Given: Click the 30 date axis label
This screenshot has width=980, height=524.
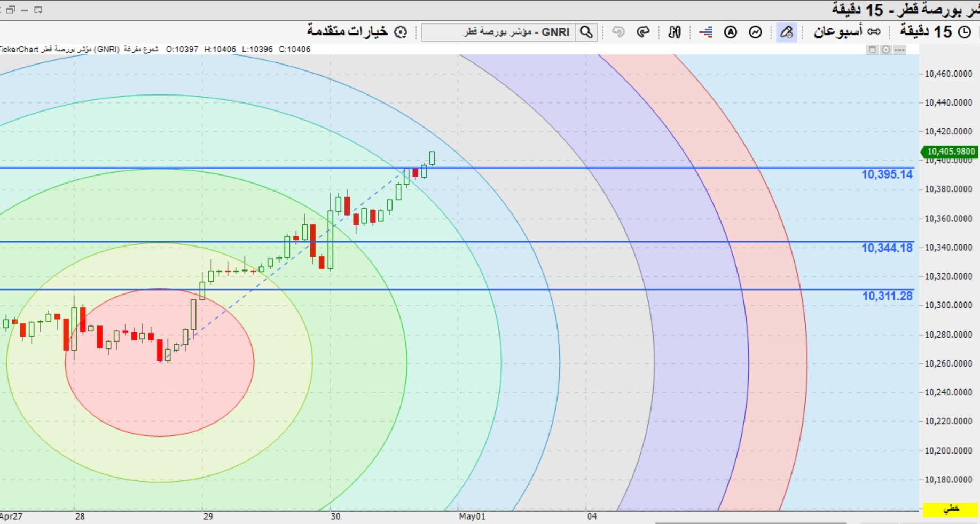Looking at the screenshot, I should coord(335,517).
